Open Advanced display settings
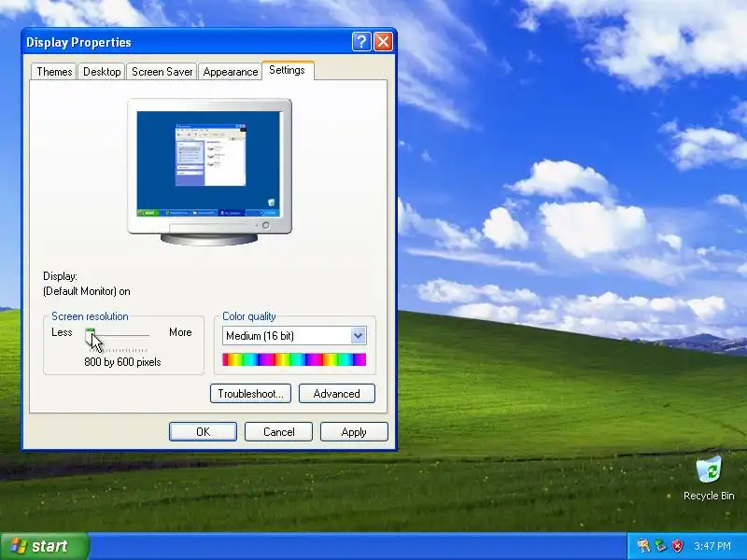 [x=337, y=394]
